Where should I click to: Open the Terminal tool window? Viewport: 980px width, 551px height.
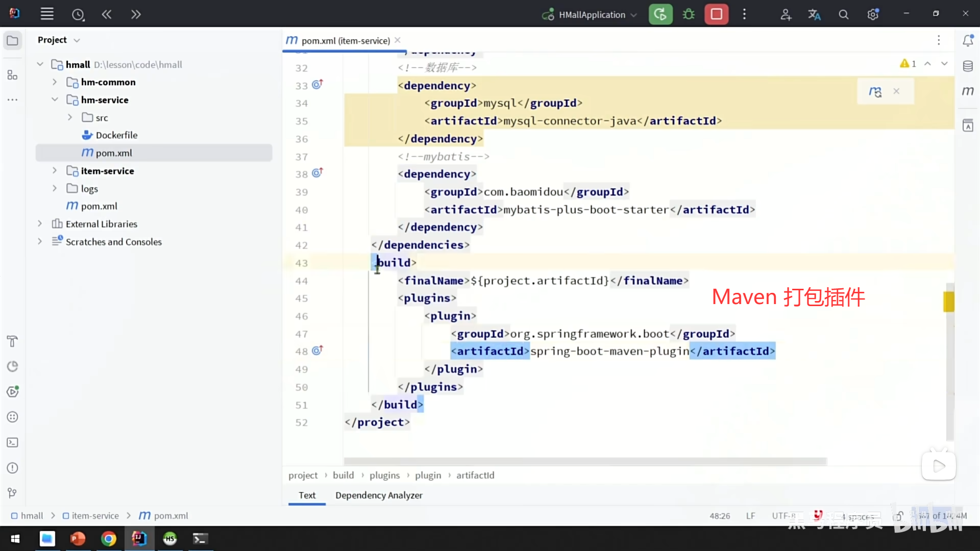click(x=12, y=442)
